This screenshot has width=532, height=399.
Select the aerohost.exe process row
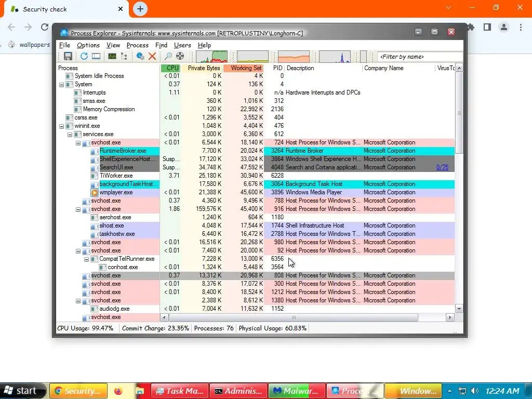(255, 217)
